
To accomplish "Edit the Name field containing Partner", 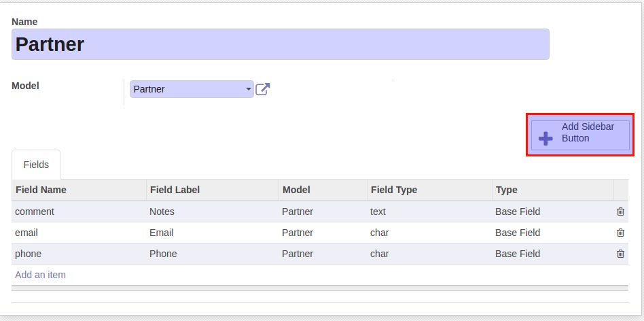I will [280, 44].
